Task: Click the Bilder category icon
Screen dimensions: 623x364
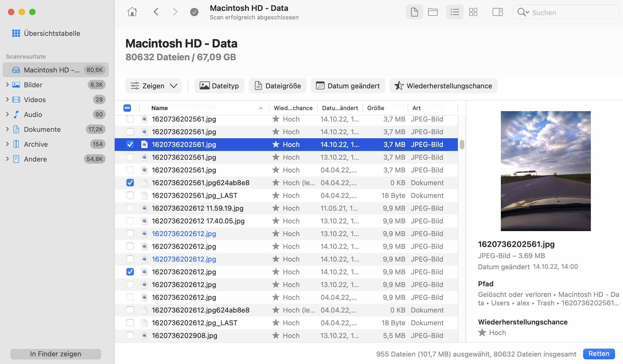Action: click(16, 85)
